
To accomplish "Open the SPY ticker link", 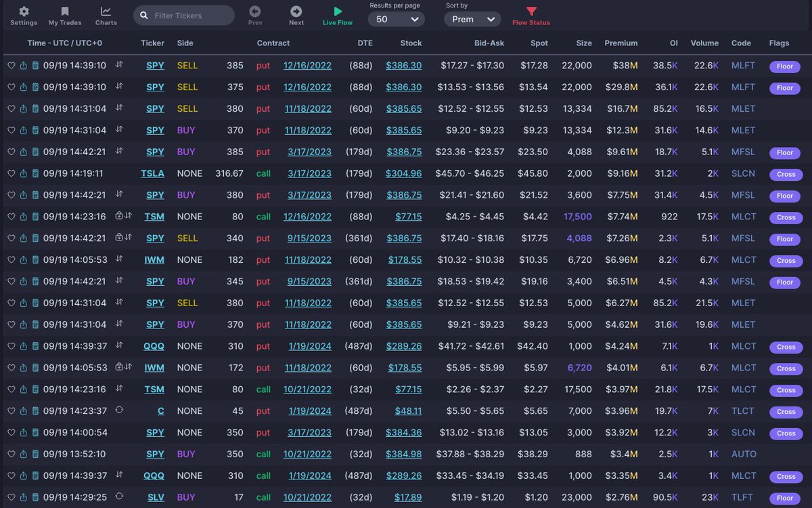I will coord(155,65).
